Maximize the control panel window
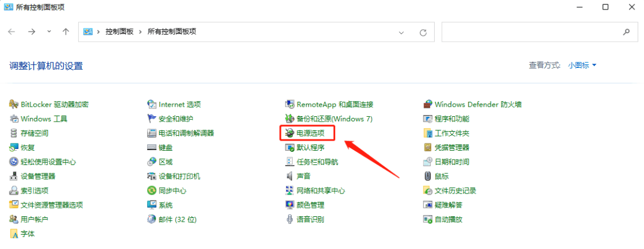The height and width of the screenshot is (249, 644). click(x=605, y=7)
